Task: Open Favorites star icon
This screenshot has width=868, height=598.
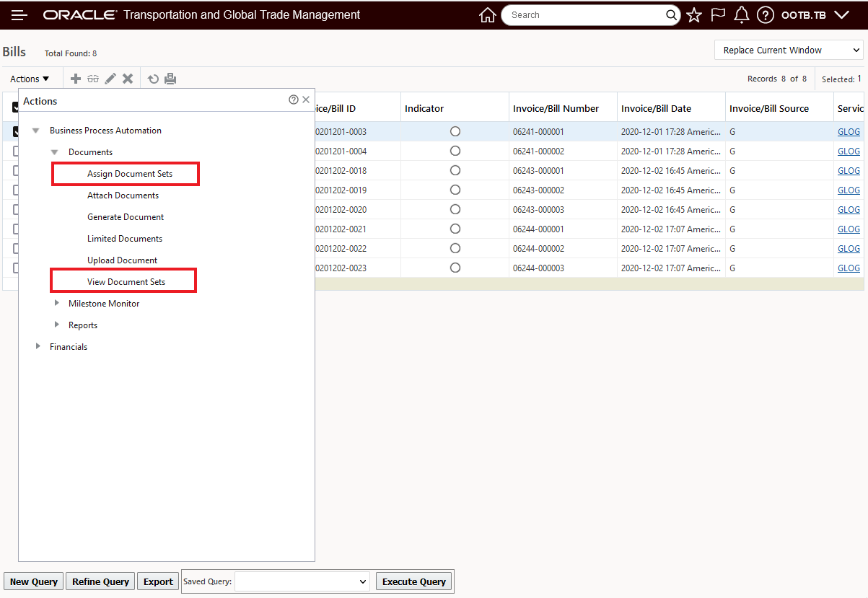Action: 694,15
